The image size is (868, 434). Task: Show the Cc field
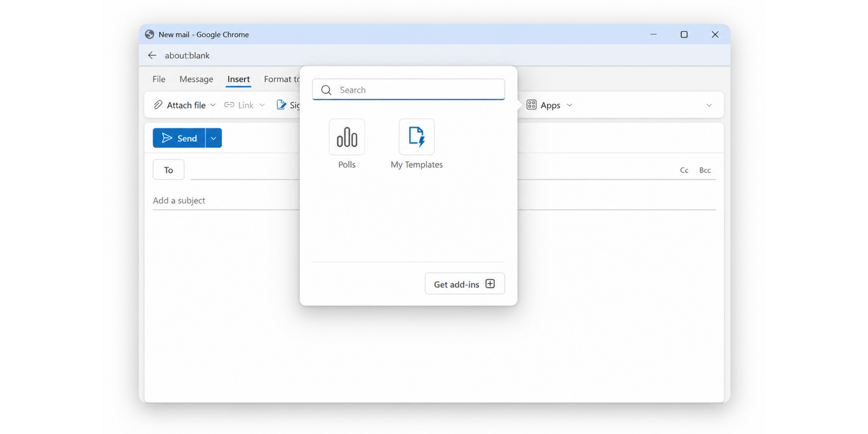pos(684,170)
